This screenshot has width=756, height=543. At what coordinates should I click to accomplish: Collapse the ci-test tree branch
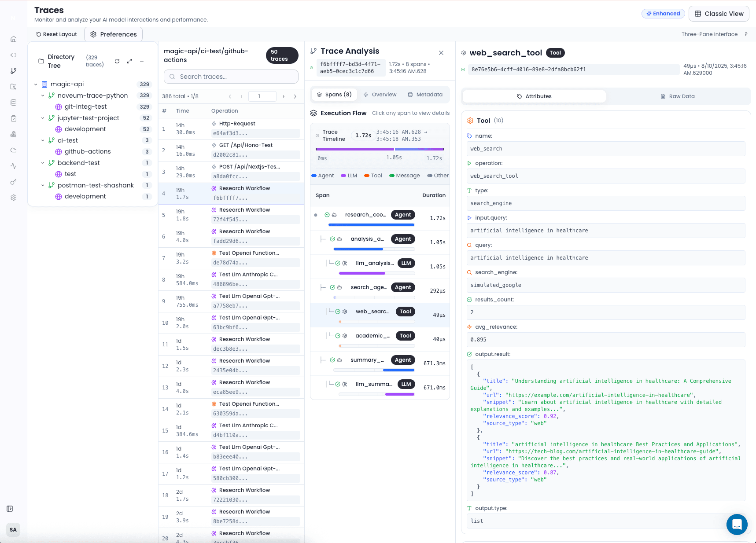43,140
